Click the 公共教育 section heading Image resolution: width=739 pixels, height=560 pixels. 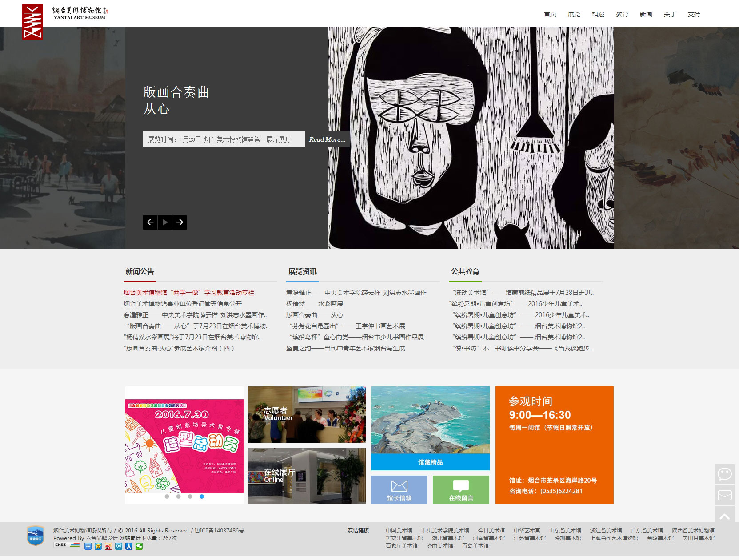click(465, 271)
